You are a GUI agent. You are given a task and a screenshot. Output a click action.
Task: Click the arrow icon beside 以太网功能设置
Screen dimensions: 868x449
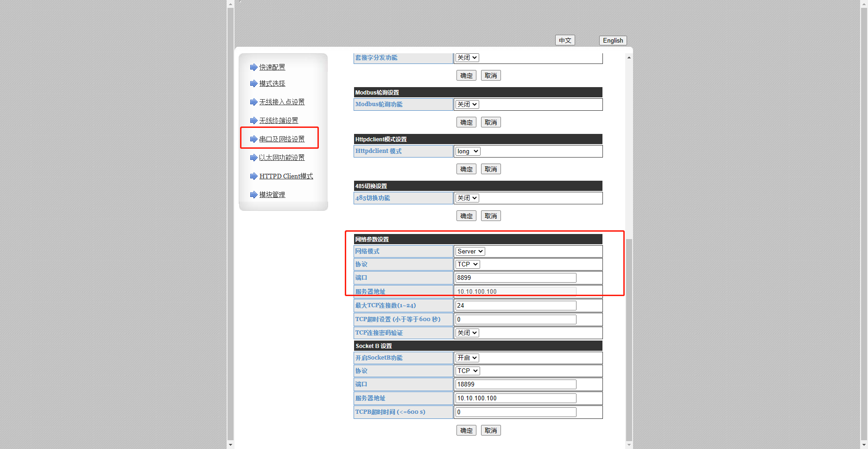click(x=253, y=158)
